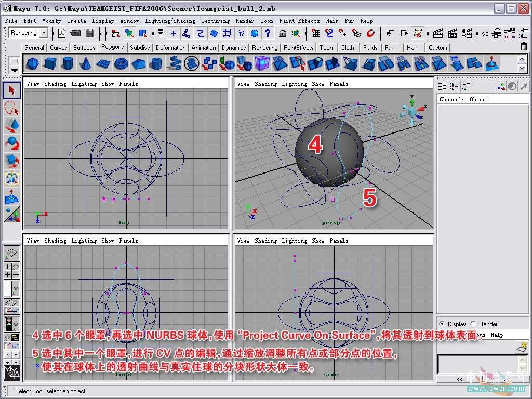Open the Object menu in Channel Box
The width and height of the screenshot is (532, 399).
click(479, 99)
